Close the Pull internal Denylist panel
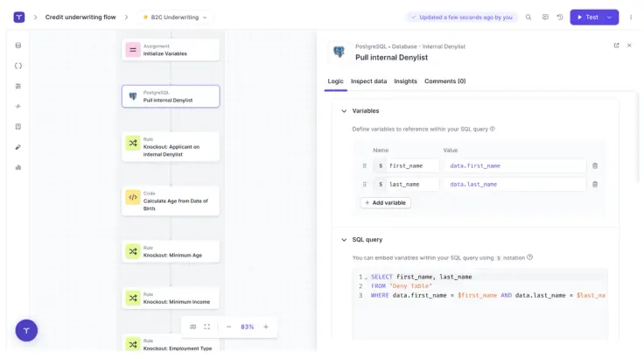 click(x=629, y=46)
